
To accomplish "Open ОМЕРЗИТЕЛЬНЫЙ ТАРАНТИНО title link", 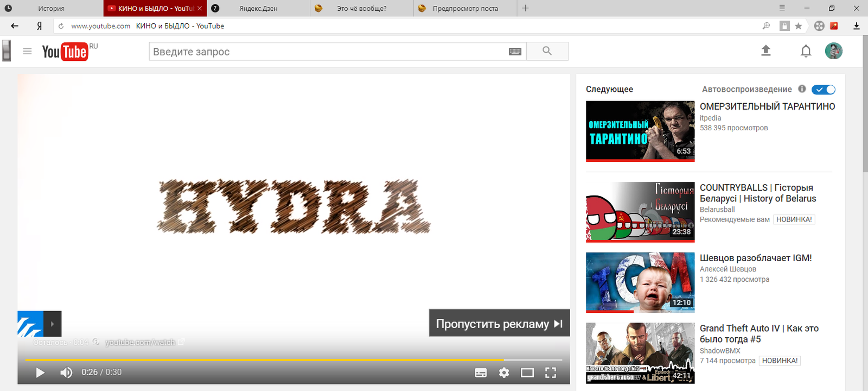I will click(x=767, y=106).
